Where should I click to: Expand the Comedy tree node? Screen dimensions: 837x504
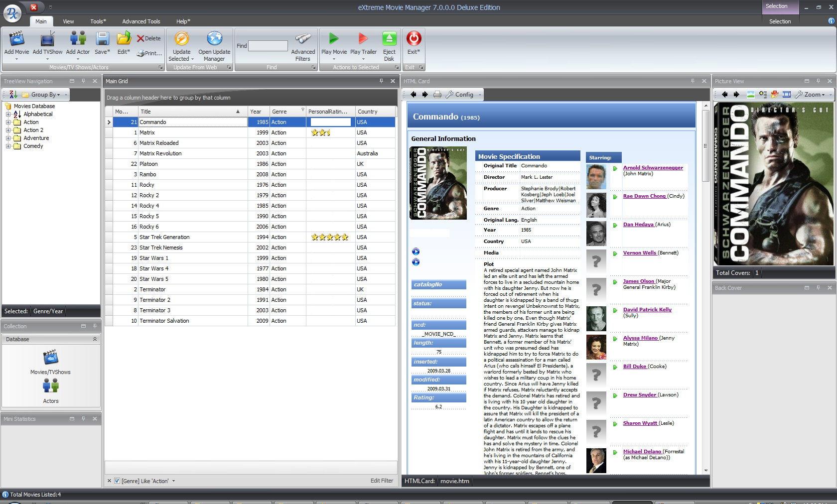click(8, 146)
